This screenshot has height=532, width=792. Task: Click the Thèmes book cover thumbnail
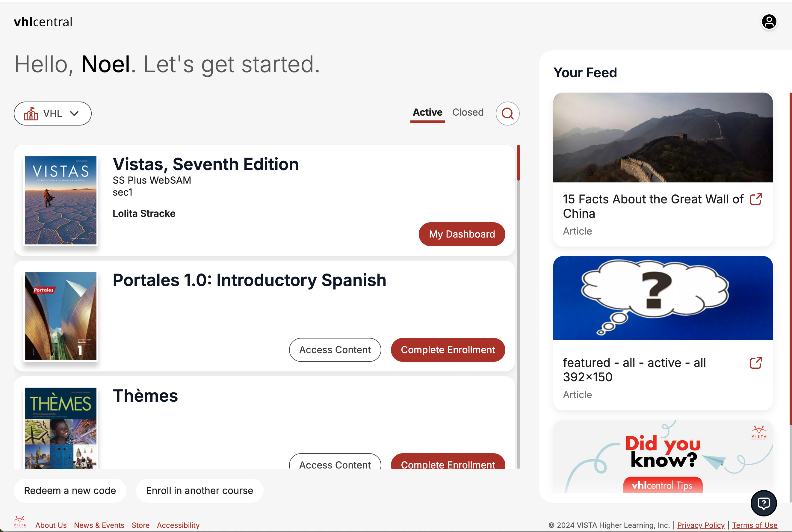(61, 428)
